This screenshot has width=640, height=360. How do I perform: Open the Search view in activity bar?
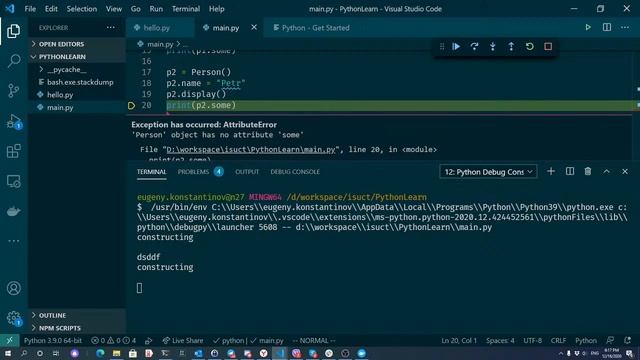tap(13, 61)
